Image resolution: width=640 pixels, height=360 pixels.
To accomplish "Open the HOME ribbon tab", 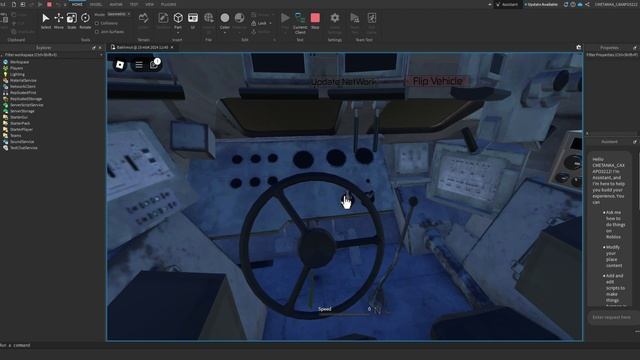I will (x=77, y=4).
